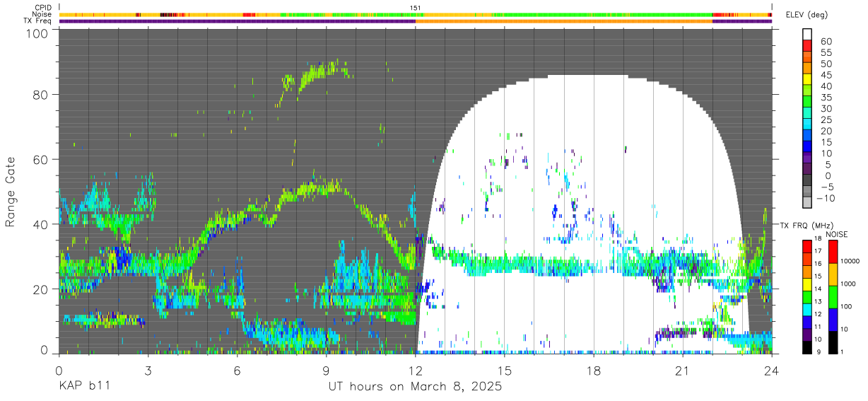
Task: Click the white top segment of the elevation colorbar
Action: 807,35
